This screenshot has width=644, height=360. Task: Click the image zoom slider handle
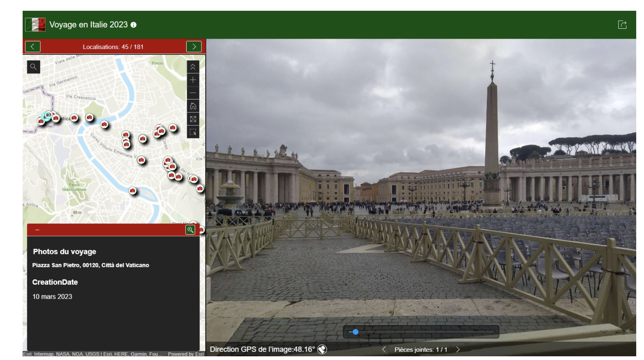[x=355, y=332]
